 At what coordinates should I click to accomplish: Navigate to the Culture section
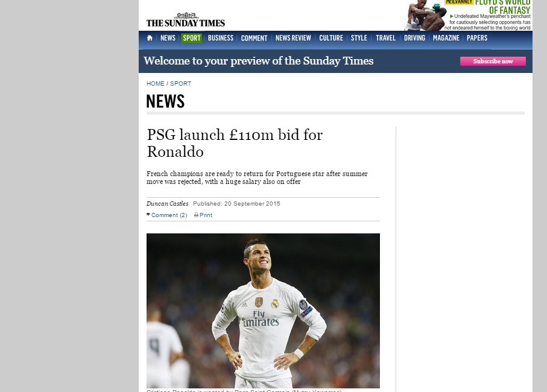(x=331, y=38)
